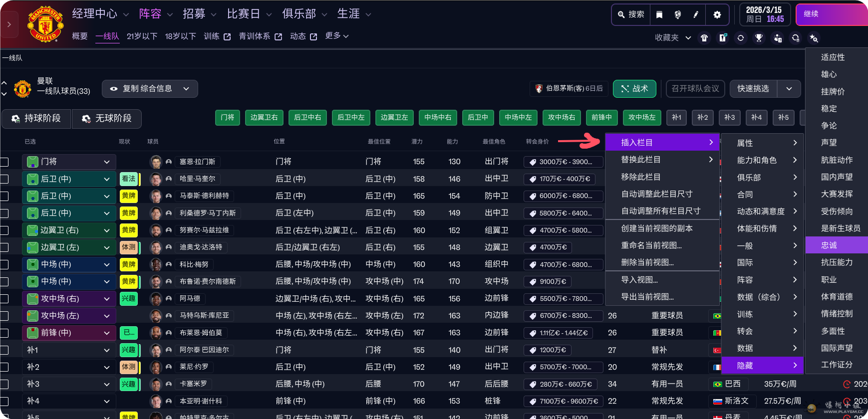The width and height of the screenshot is (868, 419).
Task: Open the globe world icon
Action: click(678, 15)
